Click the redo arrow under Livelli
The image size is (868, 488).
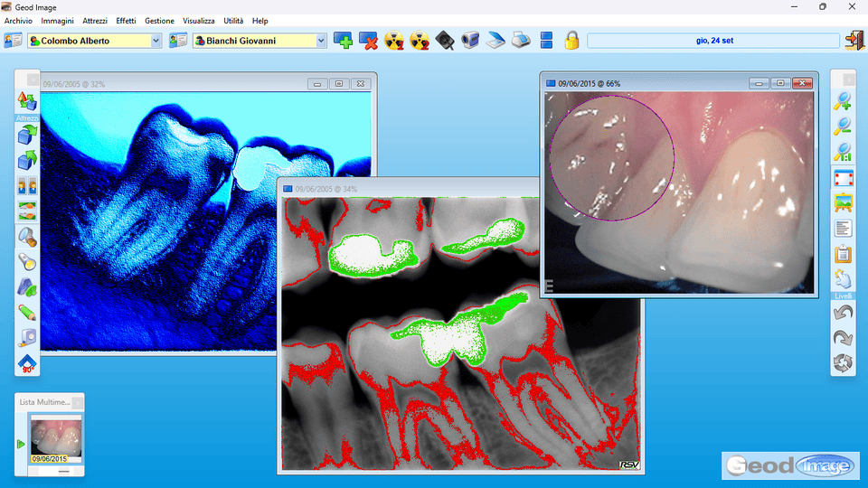[843, 338]
